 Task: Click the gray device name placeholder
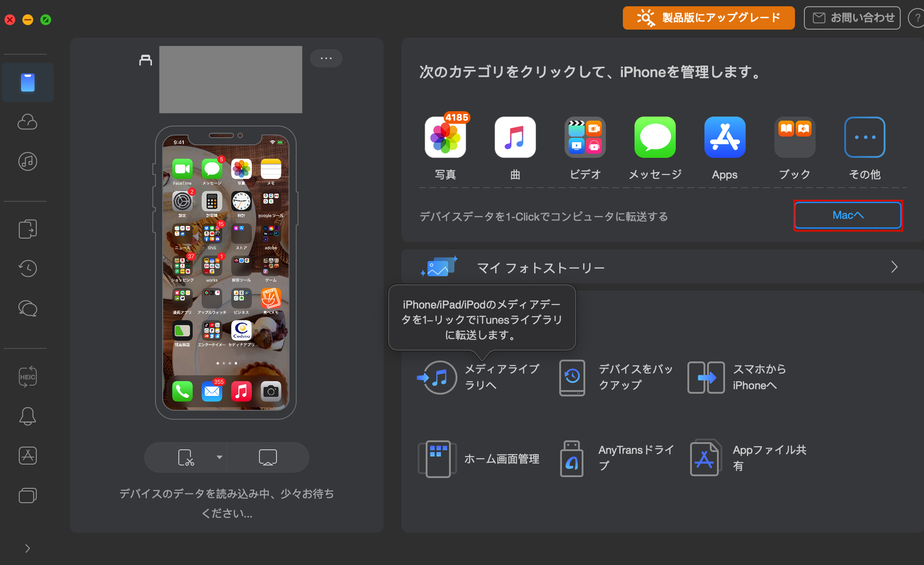(x=231, y=79)
